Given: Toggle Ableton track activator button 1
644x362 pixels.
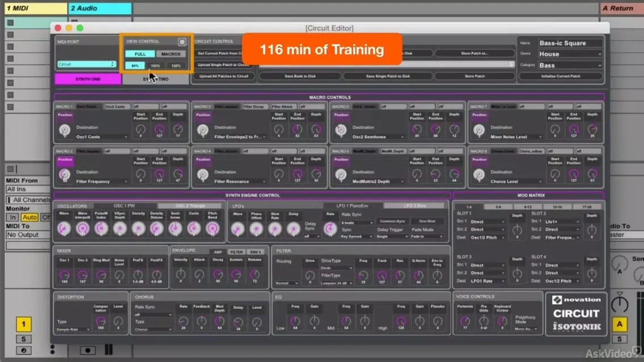Looking at the screenshot, I should [x=23, y=324].
